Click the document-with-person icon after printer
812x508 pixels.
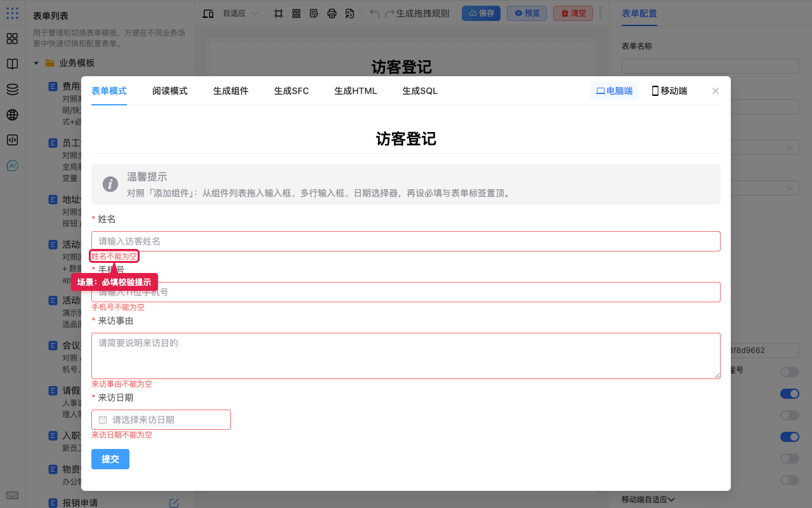[350, 13]
